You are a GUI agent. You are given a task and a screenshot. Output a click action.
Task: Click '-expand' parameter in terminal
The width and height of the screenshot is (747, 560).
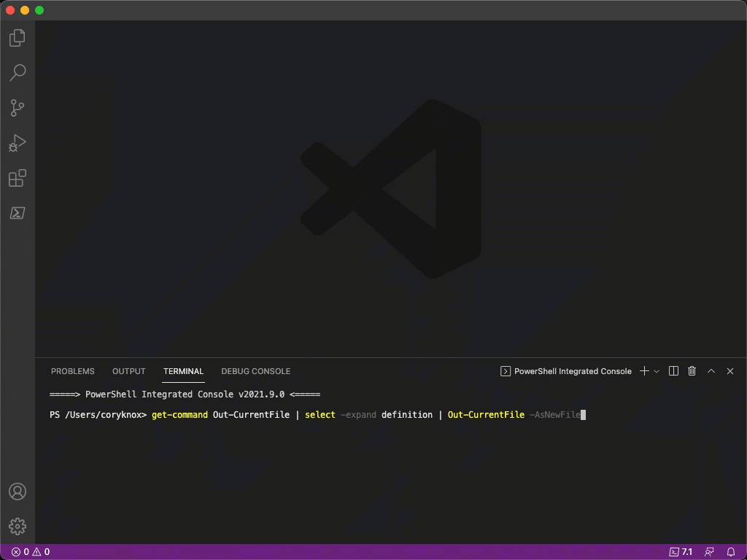pos(358,415)
